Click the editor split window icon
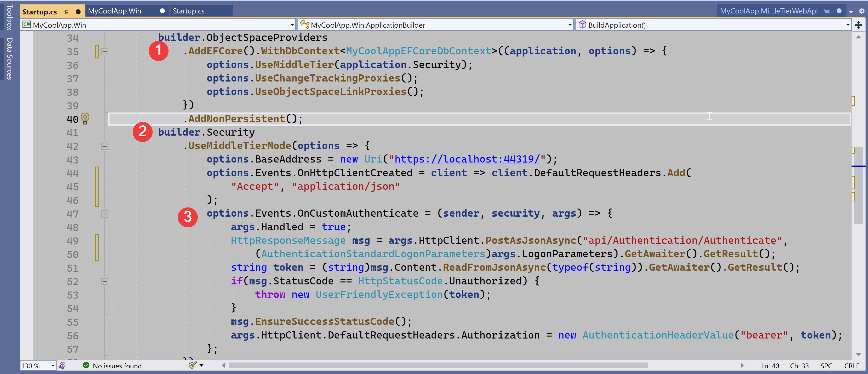The image size is (868, 374). pyautogui.click(x=858, y=25)
